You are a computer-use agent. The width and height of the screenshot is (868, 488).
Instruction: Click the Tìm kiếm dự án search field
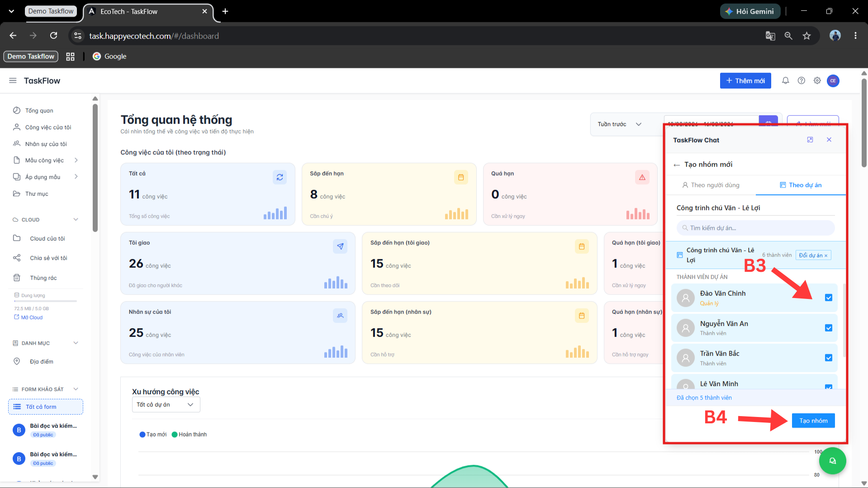[755, 228]
